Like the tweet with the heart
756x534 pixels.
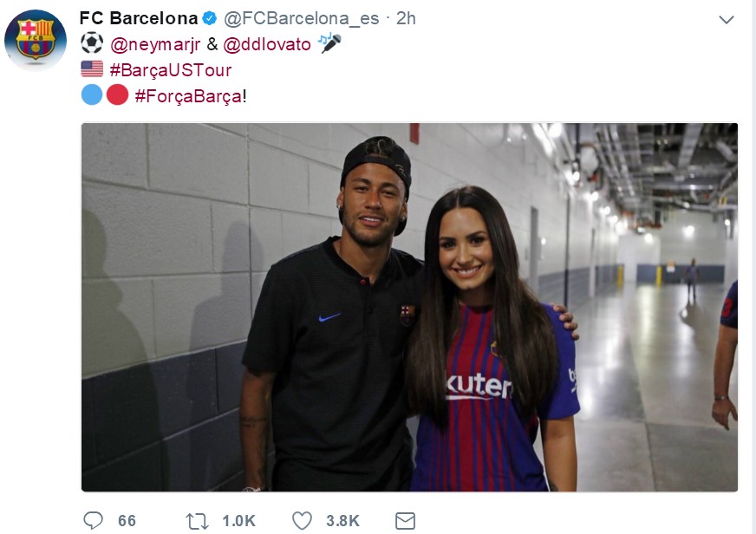(302, 520)
